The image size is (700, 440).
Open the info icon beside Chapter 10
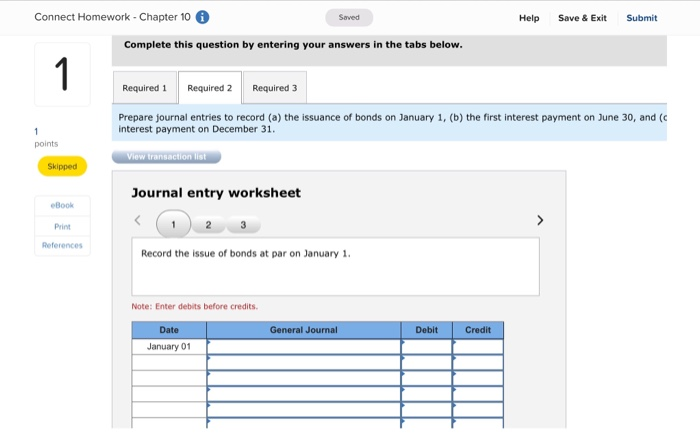(202, 17)
